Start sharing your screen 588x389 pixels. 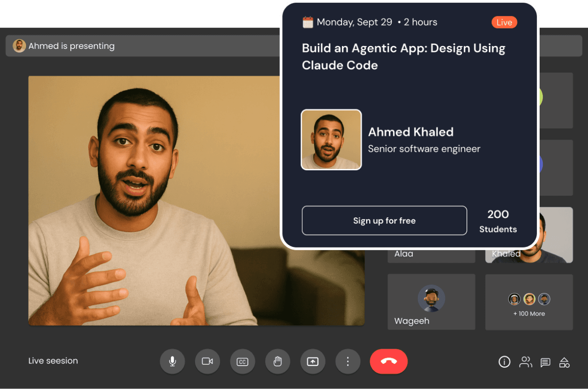[313, 362]
